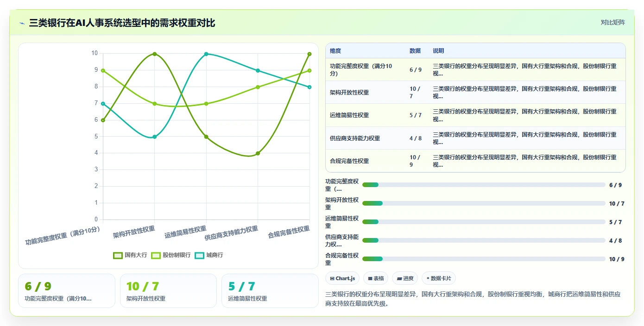Select the 功能完整度权重 table row cell
This screenshot has width=644, height=326.
tap(365, 70)
